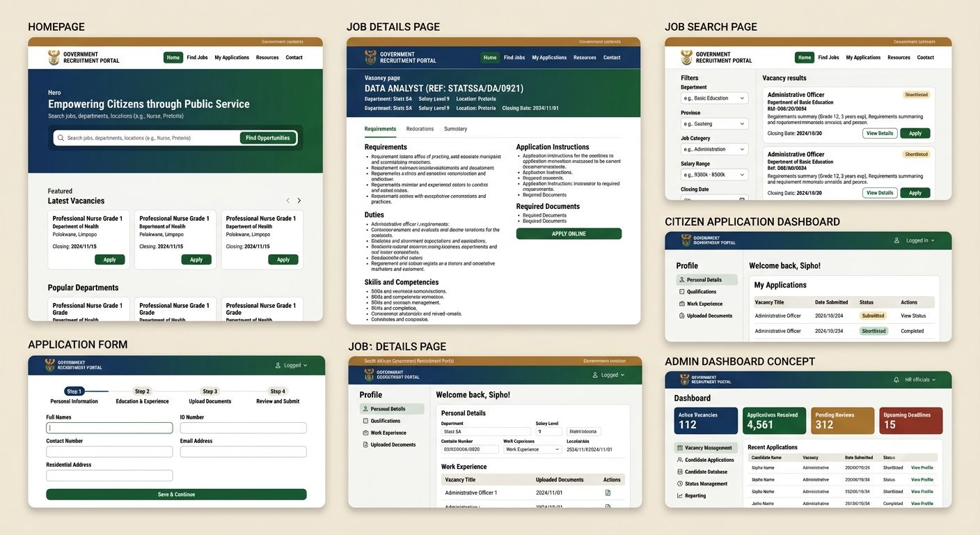Click the coat of arms logo on Homepage

[x=54, y=57]
